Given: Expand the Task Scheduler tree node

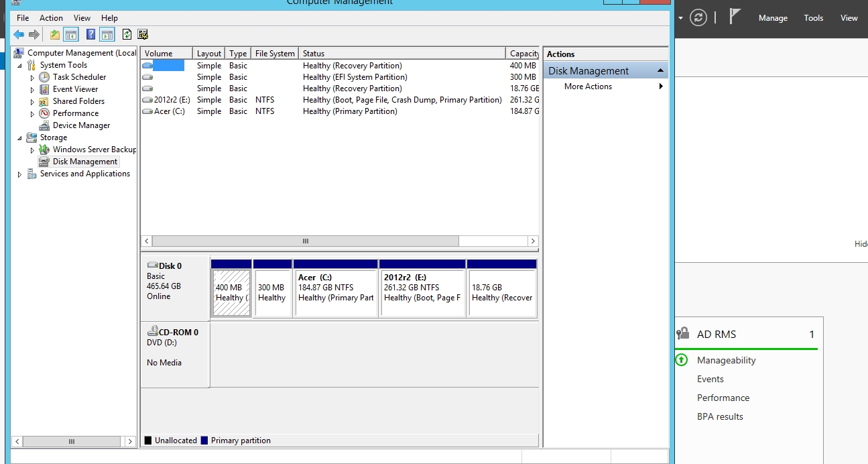Looking at the screenshot, I should [x=32, y=78].
